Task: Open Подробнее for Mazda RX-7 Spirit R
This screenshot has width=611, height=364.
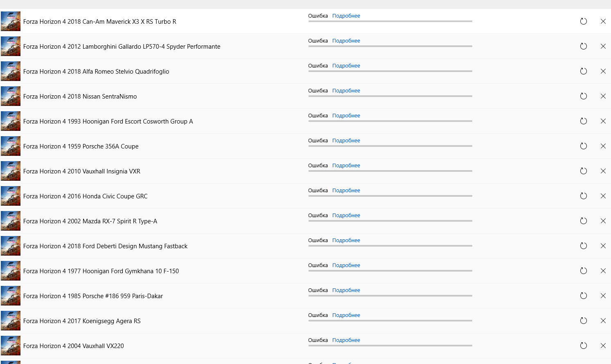Action: click(346, 216)
